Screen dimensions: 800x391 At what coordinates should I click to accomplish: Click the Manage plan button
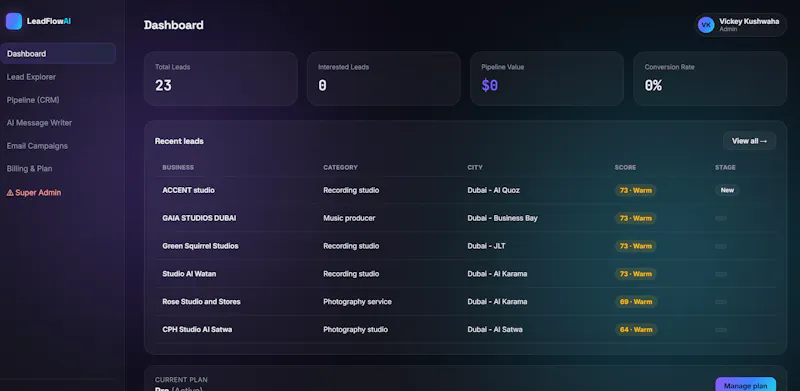[x=745, y=384]
